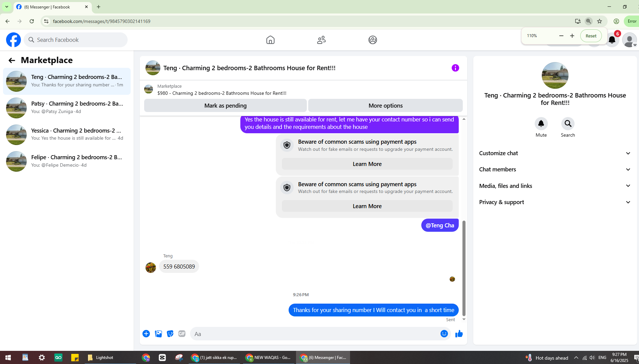This screenshot has height=364, width=639.
Task: Click chat scrollbar thumb
Action: (464, 268)
